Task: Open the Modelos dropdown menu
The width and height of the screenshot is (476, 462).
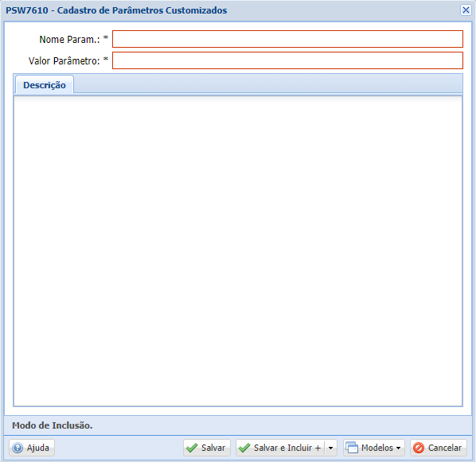Action: 374,448
